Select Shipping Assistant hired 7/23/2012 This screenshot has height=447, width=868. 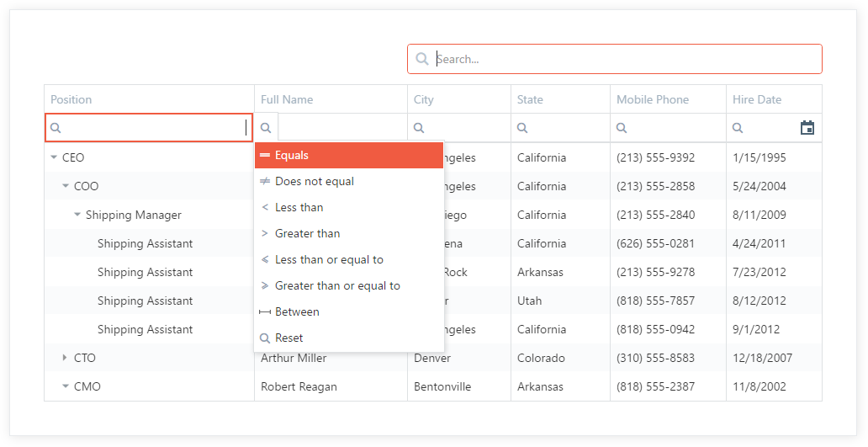point(145,273)
